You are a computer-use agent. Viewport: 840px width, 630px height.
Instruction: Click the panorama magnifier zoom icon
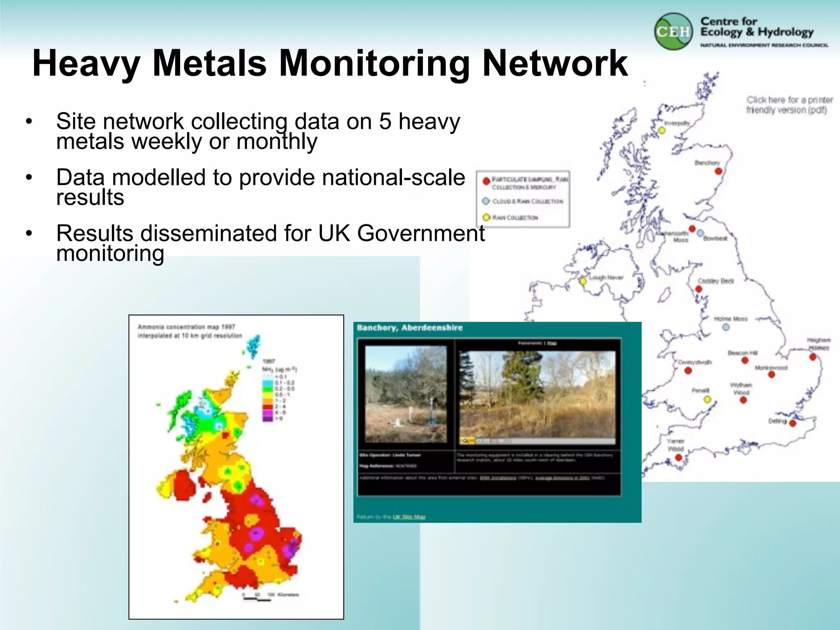coord(465,441)
